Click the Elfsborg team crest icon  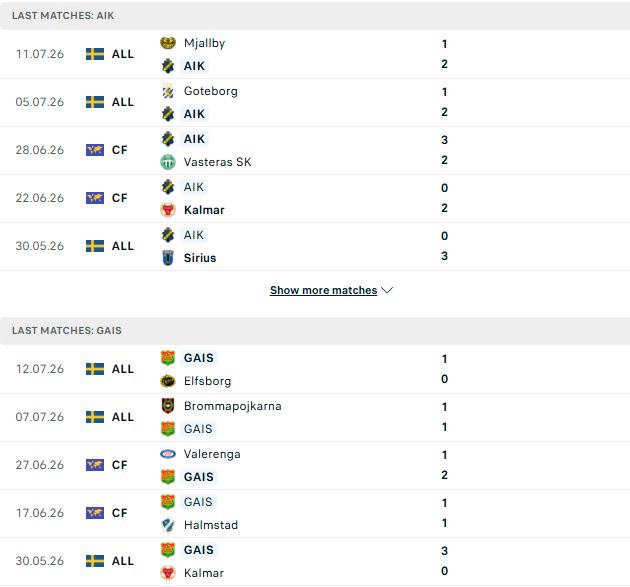[168, 381]
